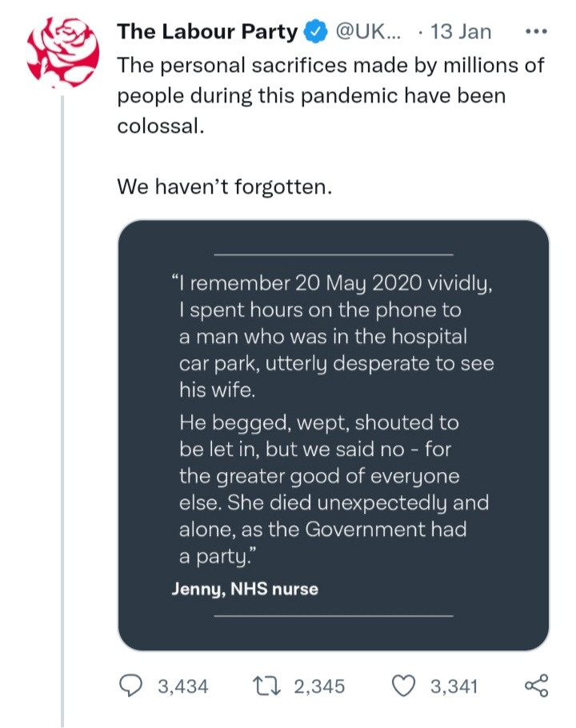The width and height of the screenshot is (576, 728).
Task: Open the share icon for this tweet
Action: (535, 686)
